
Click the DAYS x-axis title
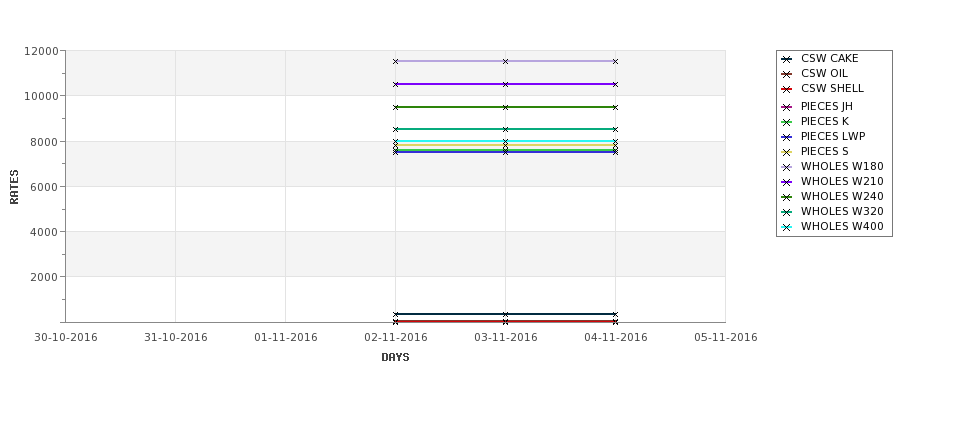395,357
